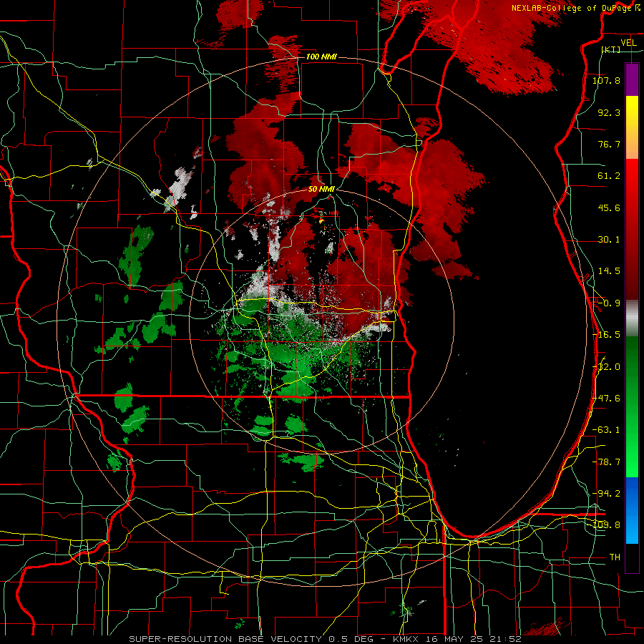Click the Super-Resolution Base Velocity caption
644x644 pixels.
pyautogui.click(x=325, y=639)
